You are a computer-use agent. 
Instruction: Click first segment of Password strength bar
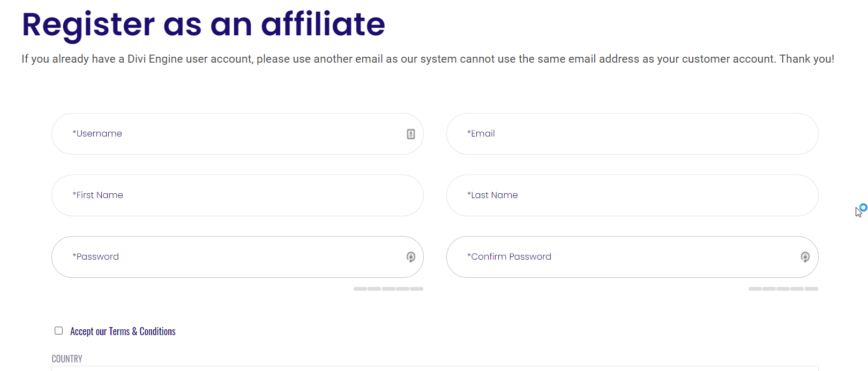[x=360, y=289]
